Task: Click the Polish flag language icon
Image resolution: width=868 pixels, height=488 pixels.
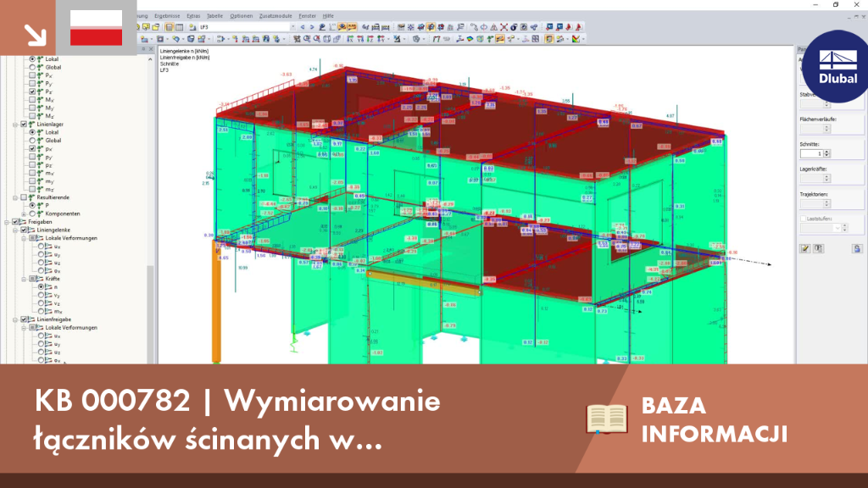Action: pyautogui.click(x=97, y=28)
